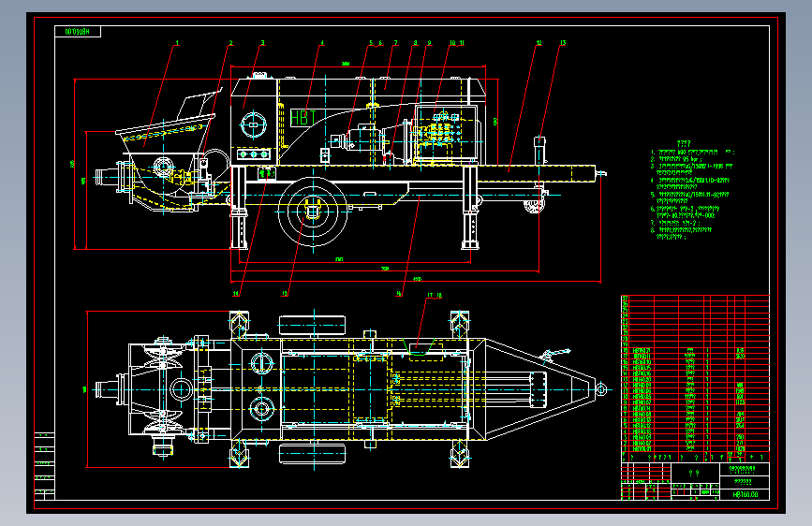Viewport: 812px width, 526px height.
Task: Click the tow ring at the drawbar tip
Action: [x=600, y=388]
